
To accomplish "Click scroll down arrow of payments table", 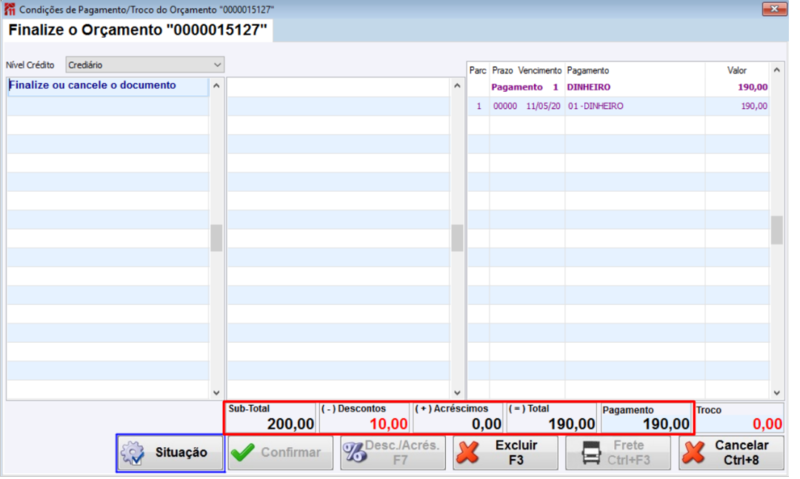I will pos(777,392).
